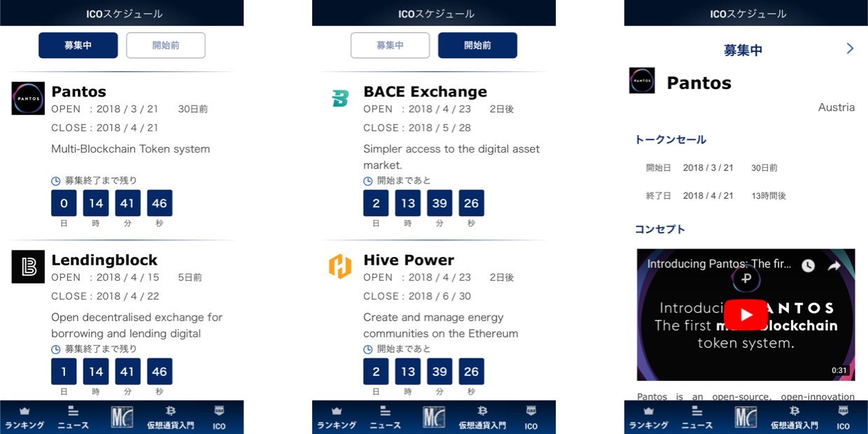
Task: Click 'Open decentralised exchange for' description
Action: point(136,317)
